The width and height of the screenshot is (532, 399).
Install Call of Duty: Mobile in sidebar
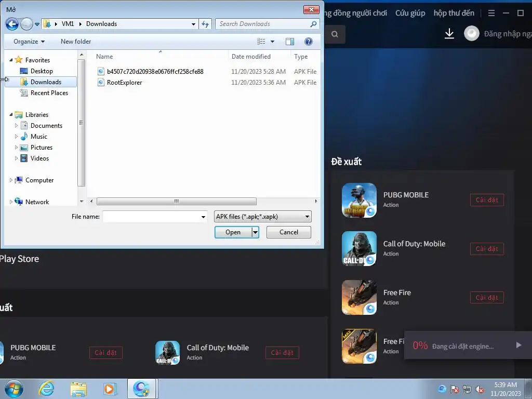pyautogui.click(x=487, y=249)
